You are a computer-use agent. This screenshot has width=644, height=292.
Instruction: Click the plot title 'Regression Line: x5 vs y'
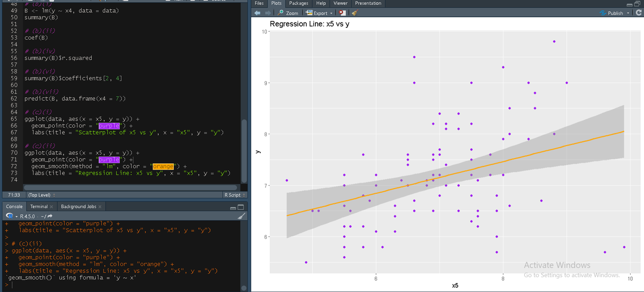[310, 24]
